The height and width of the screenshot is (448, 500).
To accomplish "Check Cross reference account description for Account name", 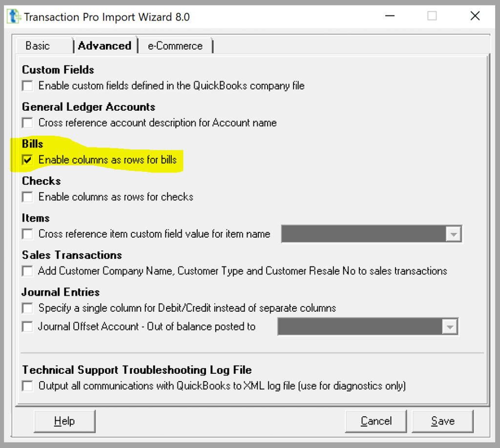I will [x=27, y=122].
